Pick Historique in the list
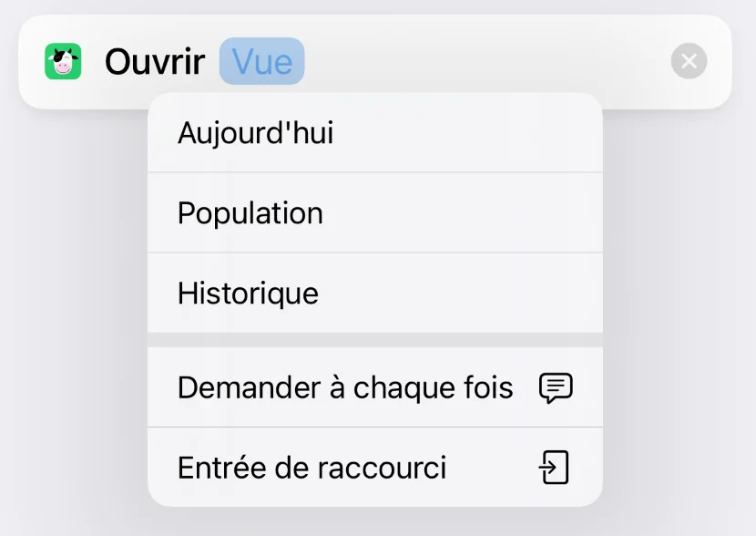Image resolution: width=756 pixels, height=536 pixels. click(x=248, y=294)
